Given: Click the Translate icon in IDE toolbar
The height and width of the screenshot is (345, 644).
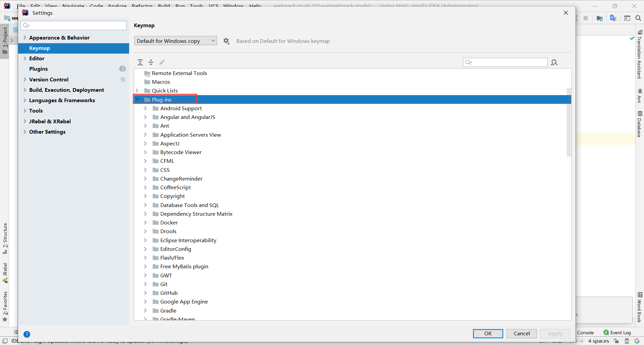Looking at the screenshot, I should pos(613,18).
